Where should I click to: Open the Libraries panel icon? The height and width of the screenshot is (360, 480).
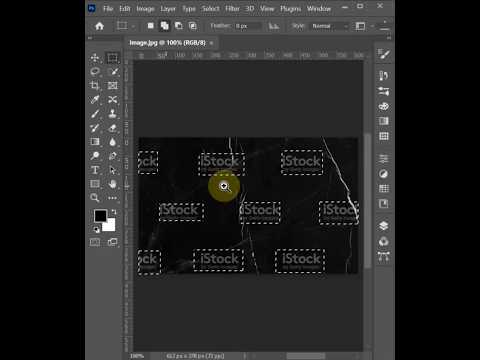384,204
